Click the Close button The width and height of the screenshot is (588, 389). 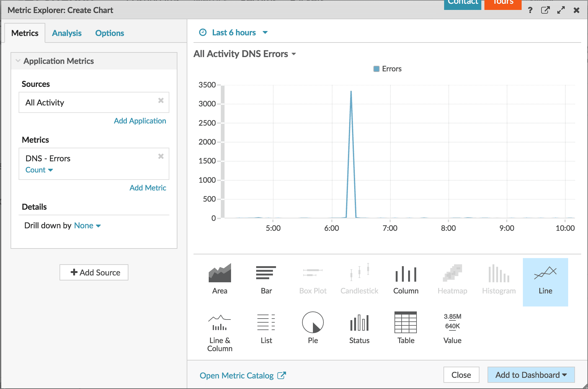pos(461,375)
